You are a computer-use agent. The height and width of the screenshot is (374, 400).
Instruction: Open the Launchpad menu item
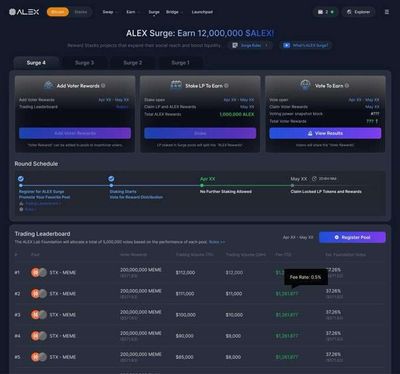click(202, 12)
